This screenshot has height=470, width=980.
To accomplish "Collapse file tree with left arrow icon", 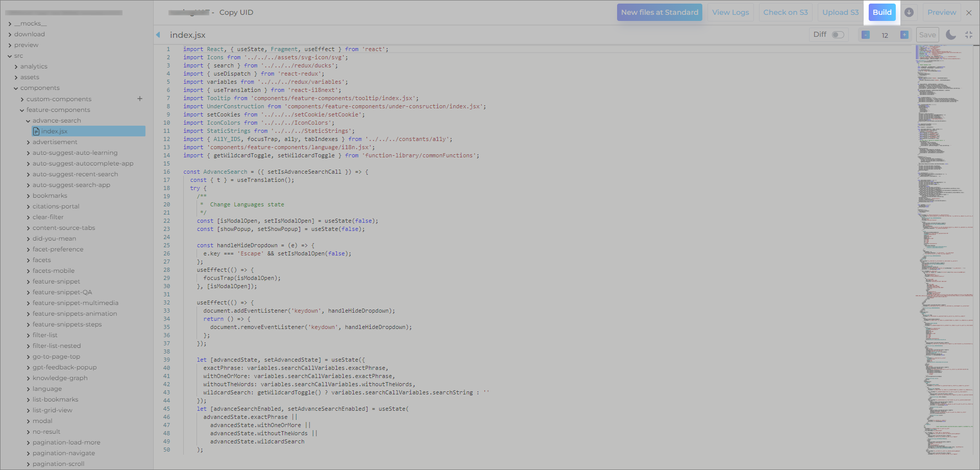I will 158,35.
